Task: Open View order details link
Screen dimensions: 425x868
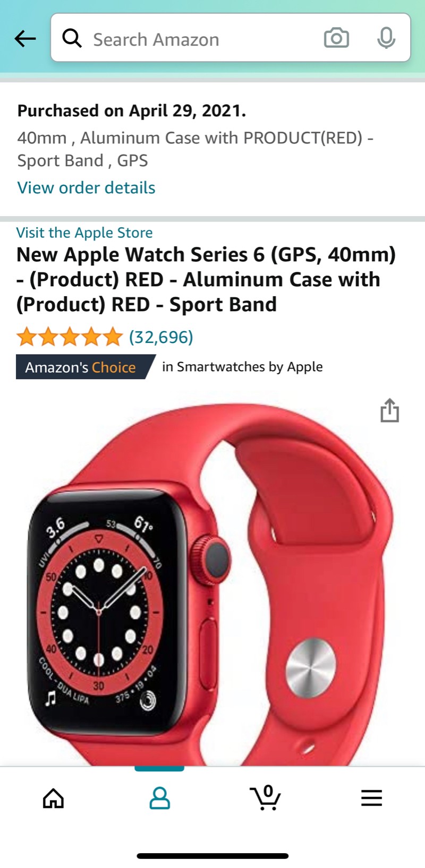Action: click(x=86, y=187)
